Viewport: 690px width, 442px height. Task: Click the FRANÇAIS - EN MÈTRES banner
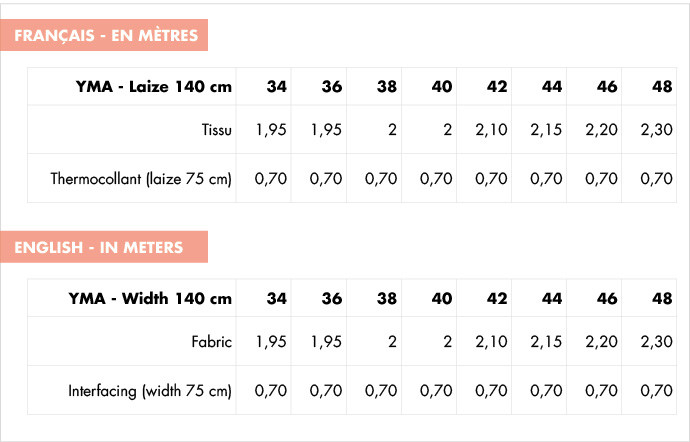pyautogui.click(x=104, y=35)
